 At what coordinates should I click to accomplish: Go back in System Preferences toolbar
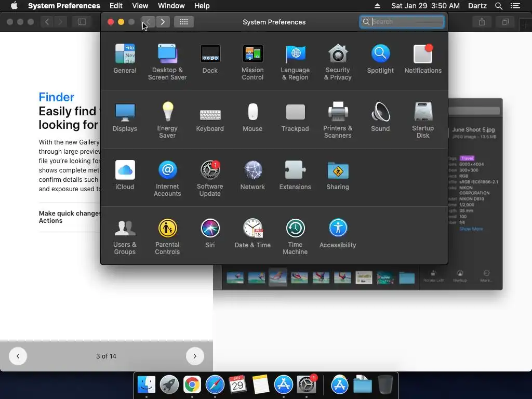[x=148, y=22]
